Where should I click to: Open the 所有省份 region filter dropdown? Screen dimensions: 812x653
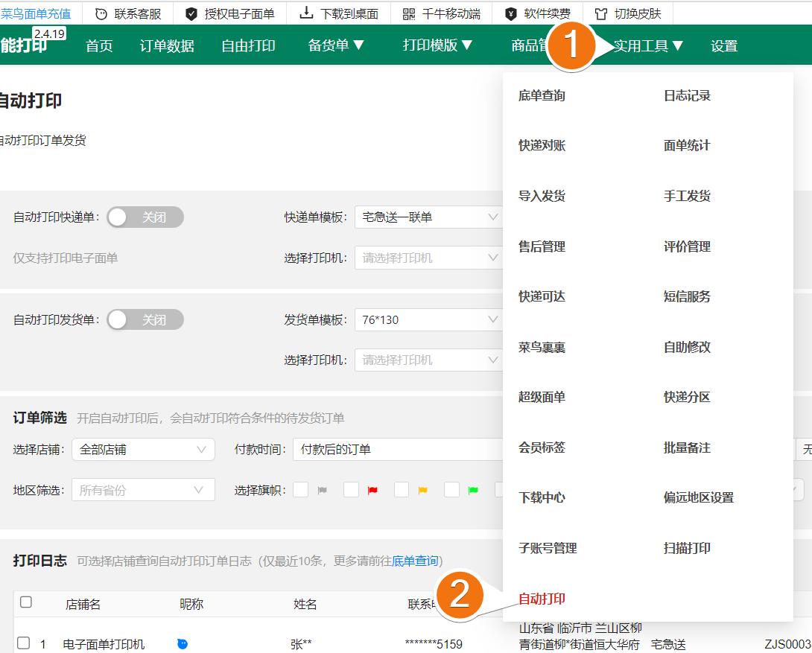pos(143,489)
